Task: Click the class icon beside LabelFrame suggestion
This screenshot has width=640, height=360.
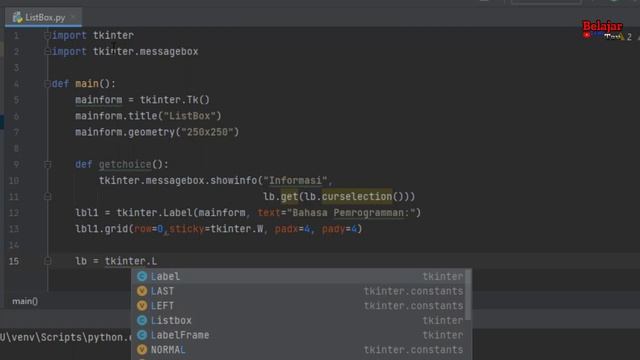Action: click(x=142, y=335)
